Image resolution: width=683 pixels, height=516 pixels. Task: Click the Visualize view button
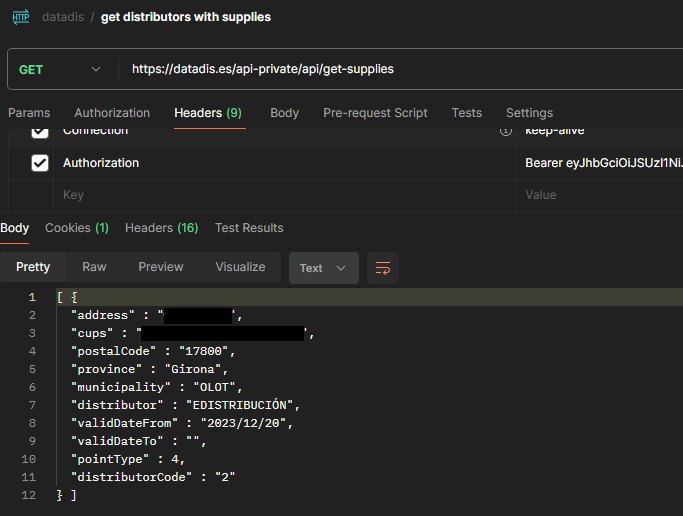pyautogui.click(x=240, y=267)
